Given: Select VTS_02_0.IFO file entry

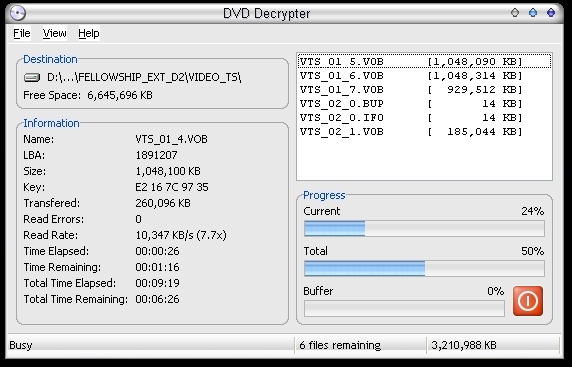Looking at the screenshot, I should 424,117.
